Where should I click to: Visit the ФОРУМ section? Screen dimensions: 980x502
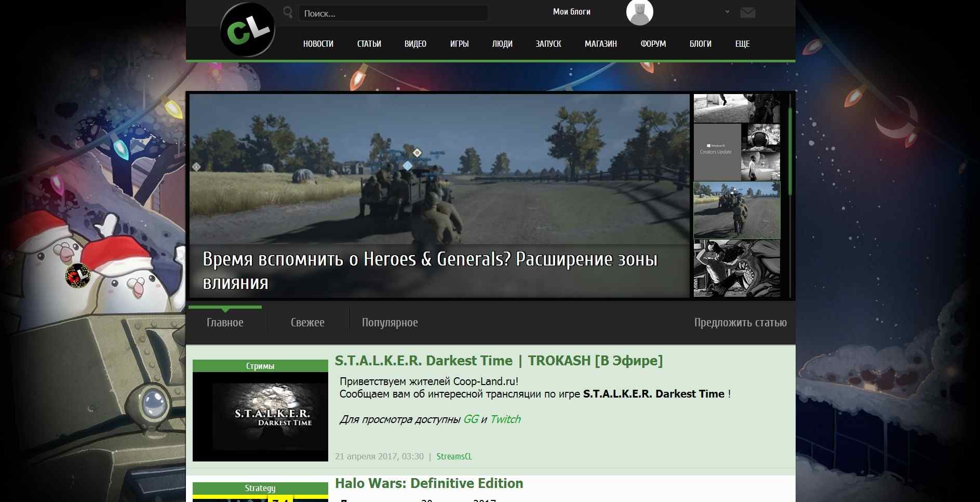[653, 44]
